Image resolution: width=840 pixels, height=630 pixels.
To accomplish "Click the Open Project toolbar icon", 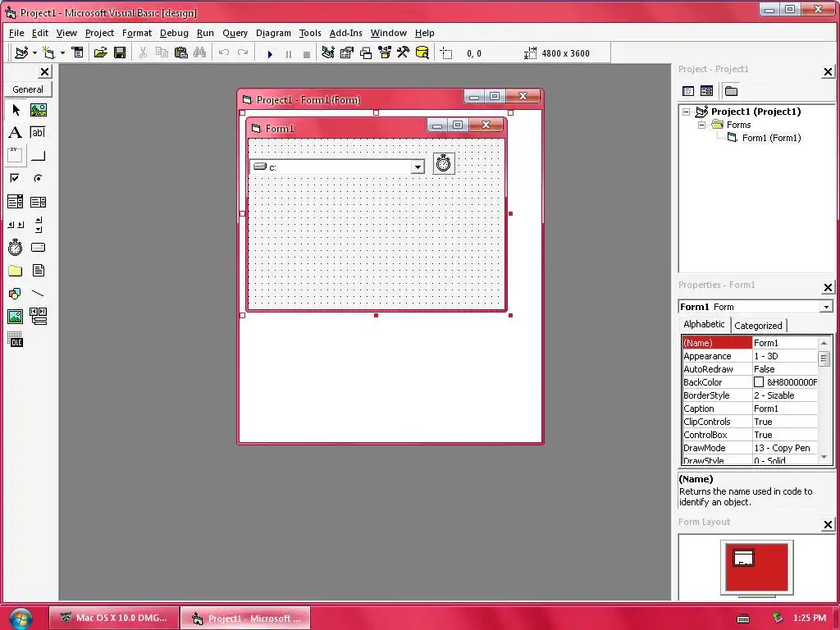I will click(x=101, y=52).
